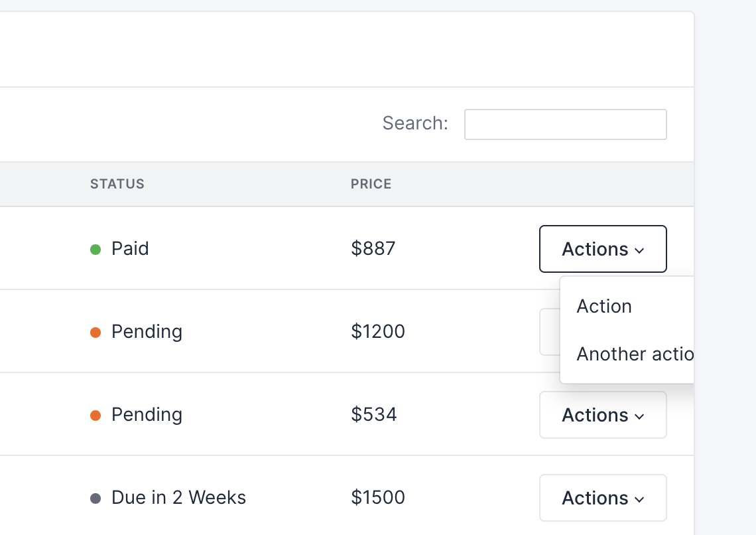Expand the Actions dropdown in the $1500 row

click(603, 498)
